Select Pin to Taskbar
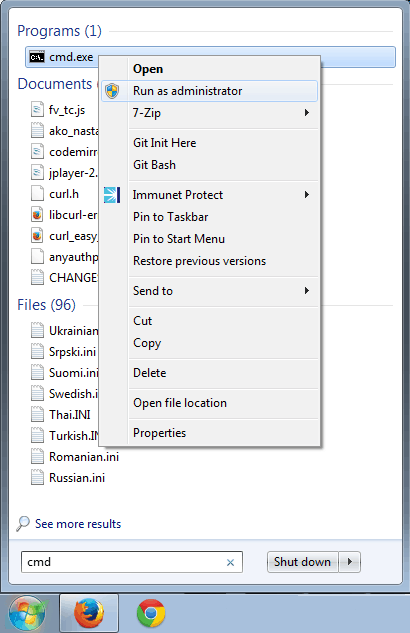This screenshot has width=410, height=633. [170, 217]
